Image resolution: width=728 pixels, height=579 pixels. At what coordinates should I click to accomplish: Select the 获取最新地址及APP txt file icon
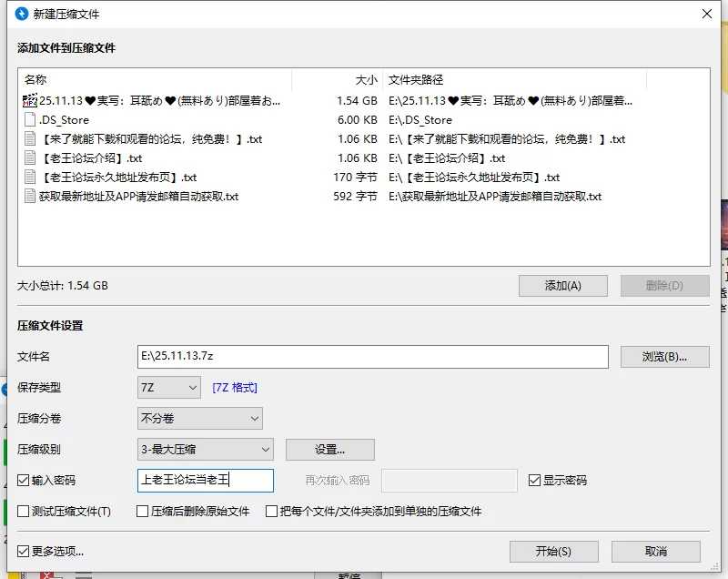[30, 196]
